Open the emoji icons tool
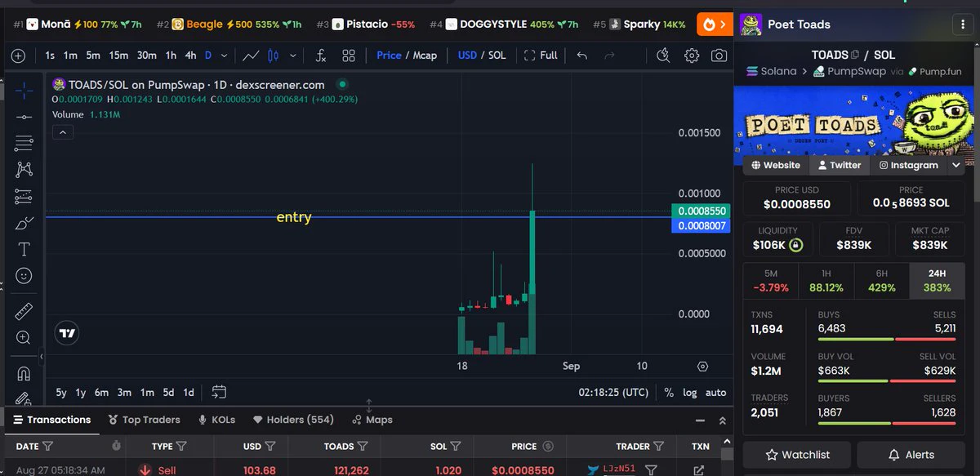This screenshot has height=476, width=980. (x=24, y=275)
